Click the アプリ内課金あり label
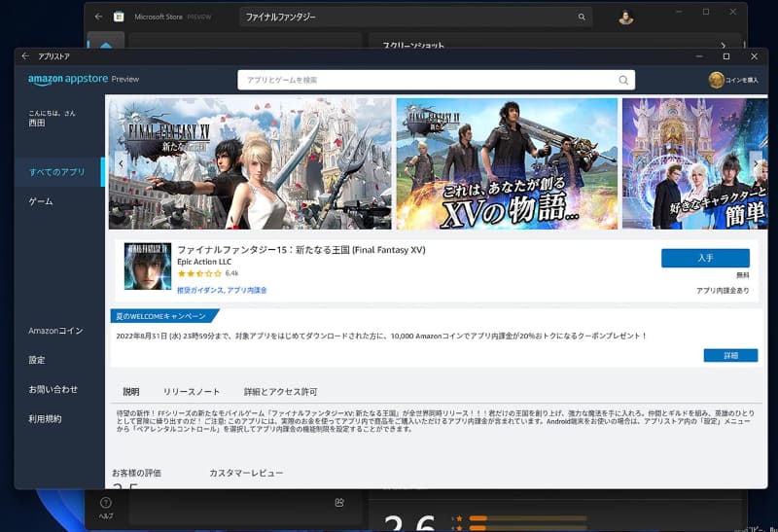The width and height of the screenshot is (778, 532). (x=723, y=291)
